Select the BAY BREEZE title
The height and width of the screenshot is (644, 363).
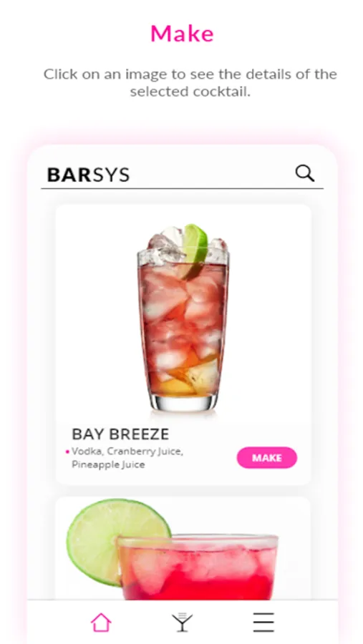[x=120, y=434]
